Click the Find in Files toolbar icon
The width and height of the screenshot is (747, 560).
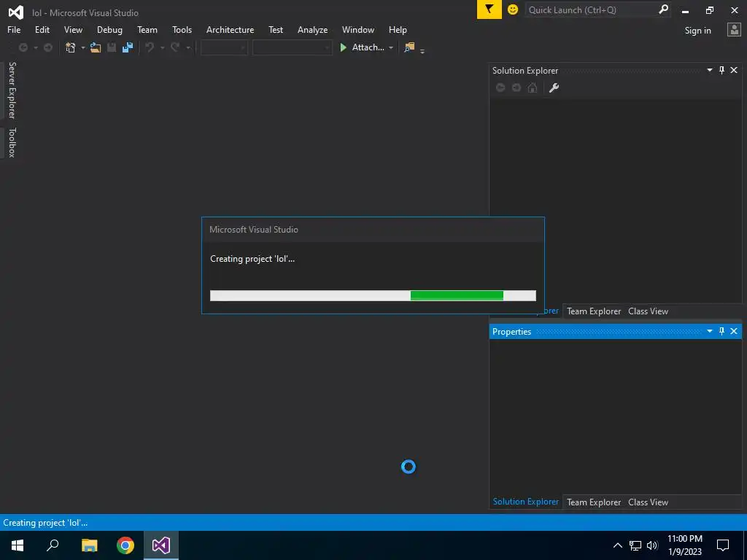pos(409,47)
